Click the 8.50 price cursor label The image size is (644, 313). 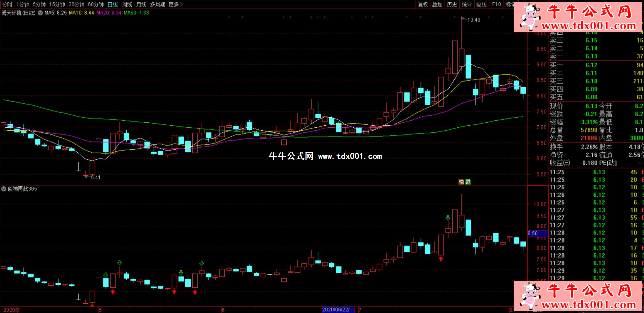coord(538,233)
